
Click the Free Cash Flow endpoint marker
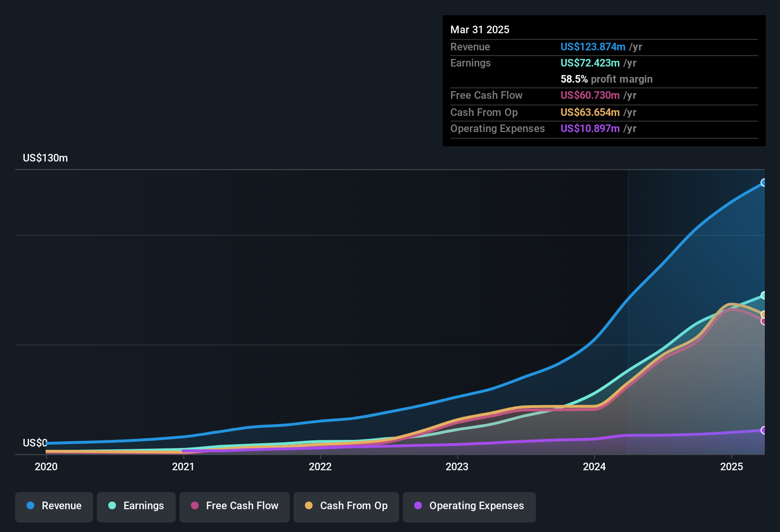[764, 321]
